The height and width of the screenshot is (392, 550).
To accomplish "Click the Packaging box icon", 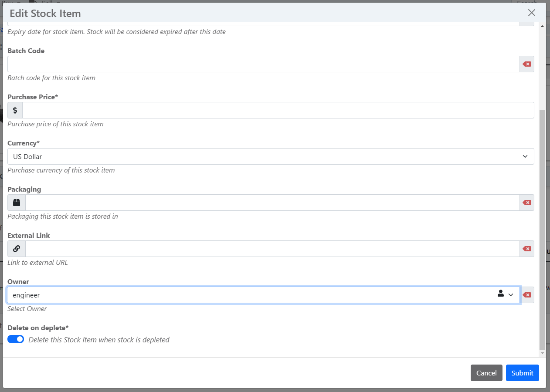I will [x=17, y=203].
